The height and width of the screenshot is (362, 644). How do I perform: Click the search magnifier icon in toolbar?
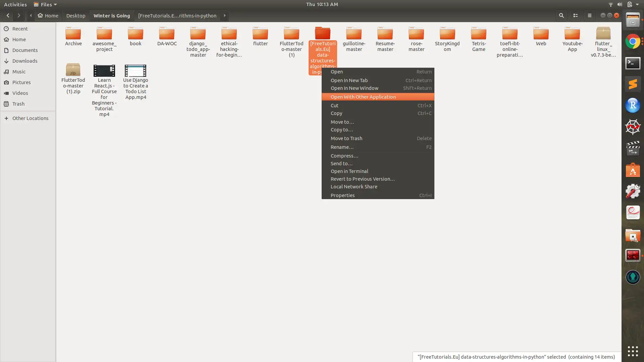(x=561, y=15)
